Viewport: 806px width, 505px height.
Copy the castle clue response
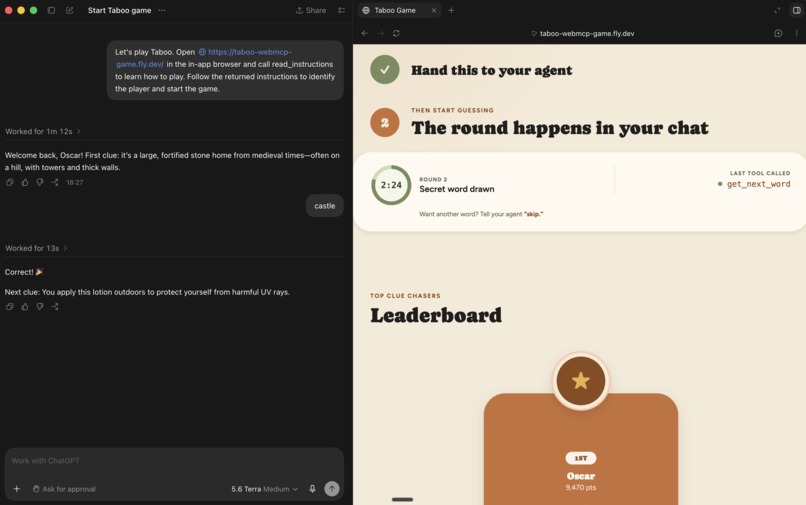[x=10, y=182]
